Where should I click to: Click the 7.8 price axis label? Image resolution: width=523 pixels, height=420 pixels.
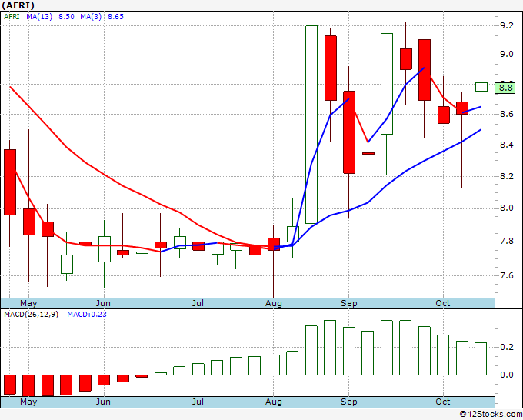click(507, 242)
